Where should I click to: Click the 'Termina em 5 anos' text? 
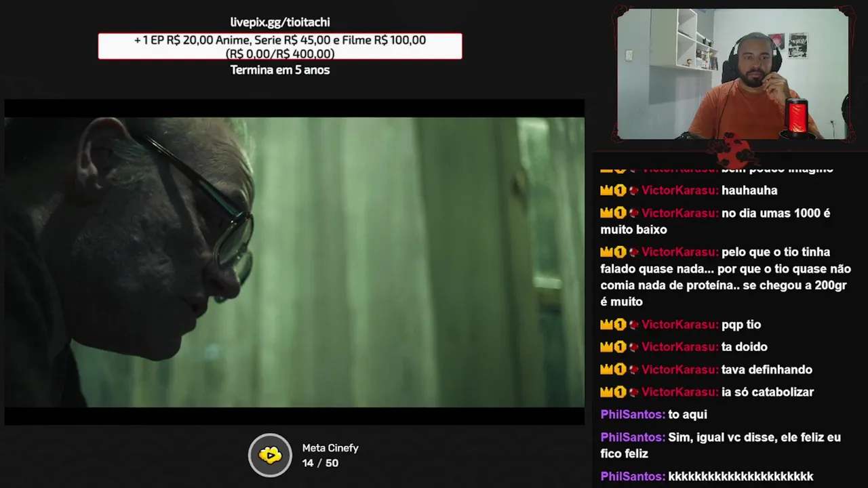[280, 70]
